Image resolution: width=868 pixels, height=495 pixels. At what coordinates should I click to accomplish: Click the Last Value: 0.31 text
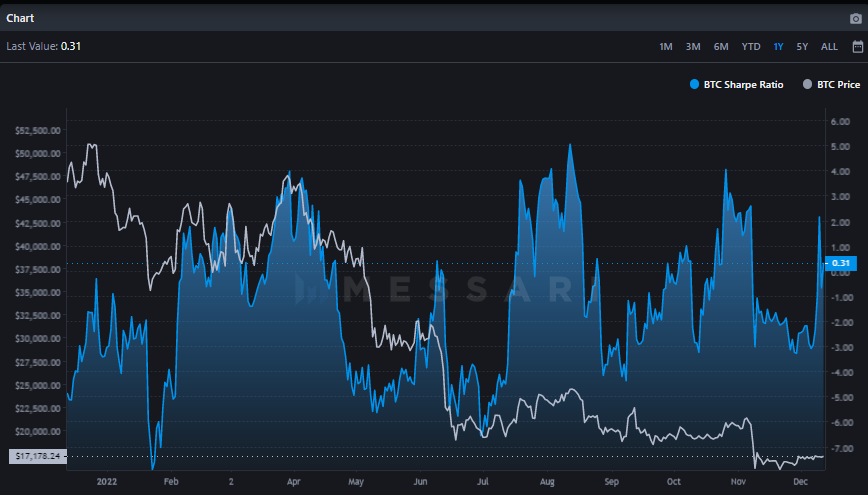pyautogui.click(x=44, y=47)
